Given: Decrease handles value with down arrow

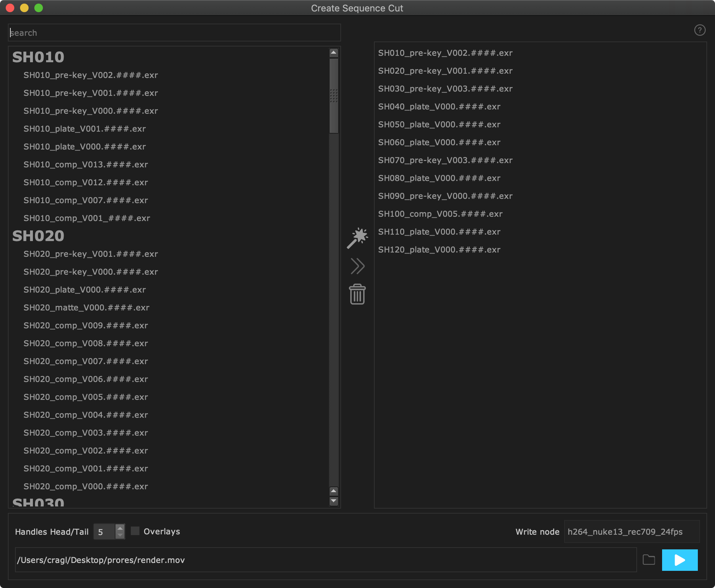Looking at the screenshot, I should (x=120, y=535).
